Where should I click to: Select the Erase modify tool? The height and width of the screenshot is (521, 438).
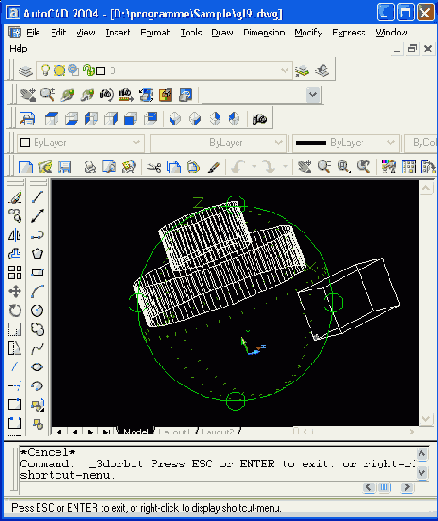point(14,197)
